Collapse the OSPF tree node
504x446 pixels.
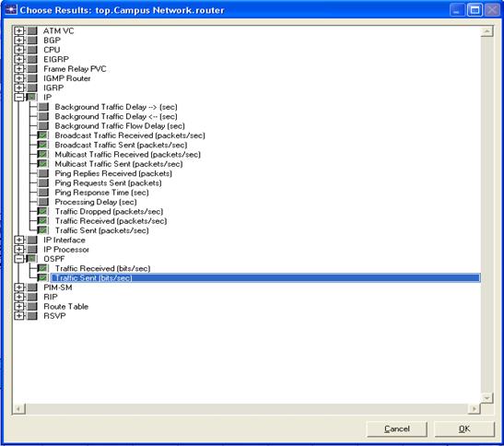click(x=19, y=259)
